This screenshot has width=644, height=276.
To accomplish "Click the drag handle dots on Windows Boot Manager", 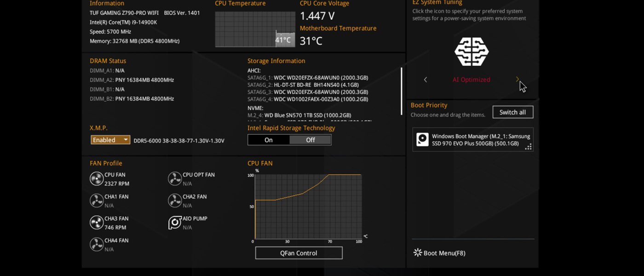I will pyautogui.click(x=529, y=147).
